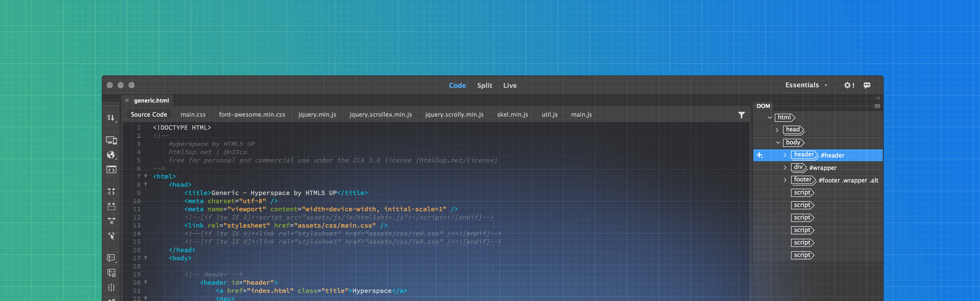Image resolution: width=980 pixels, height=301 pixels.
Task: Click the Collapse Full Tag icon
Action: click(111, 192)
